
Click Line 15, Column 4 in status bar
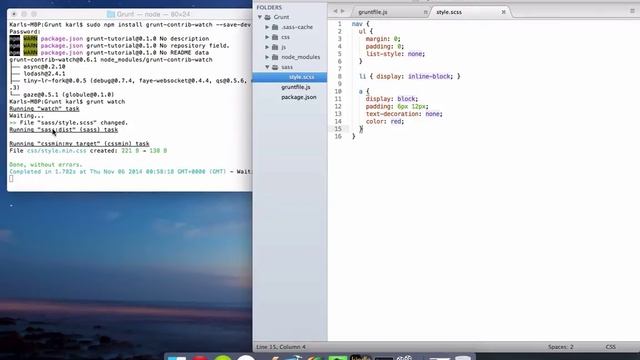click(281, 347)
